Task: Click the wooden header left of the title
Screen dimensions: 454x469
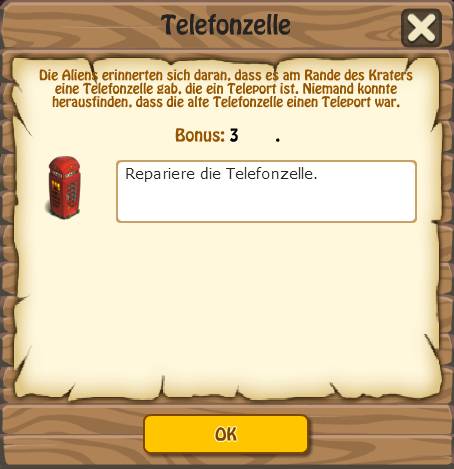Action: point(82,25)
